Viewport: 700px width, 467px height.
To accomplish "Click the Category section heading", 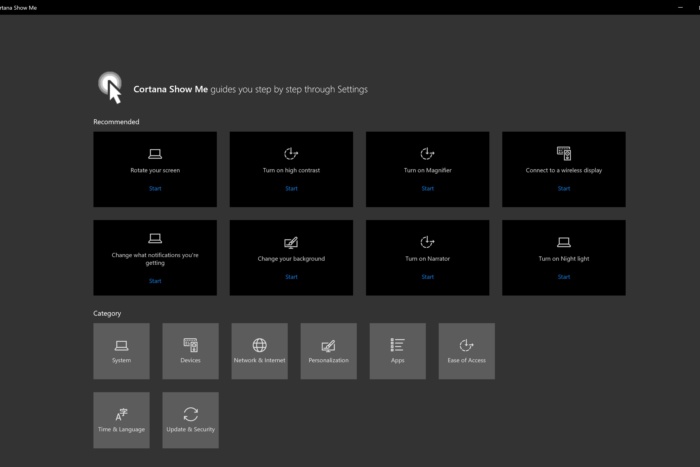I will [x=107, y=313].
